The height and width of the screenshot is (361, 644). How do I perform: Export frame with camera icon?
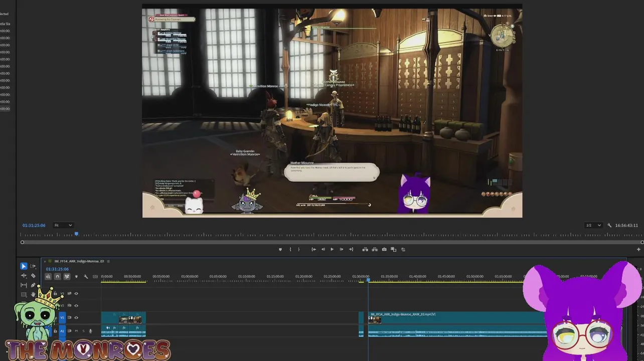point(384,249)
